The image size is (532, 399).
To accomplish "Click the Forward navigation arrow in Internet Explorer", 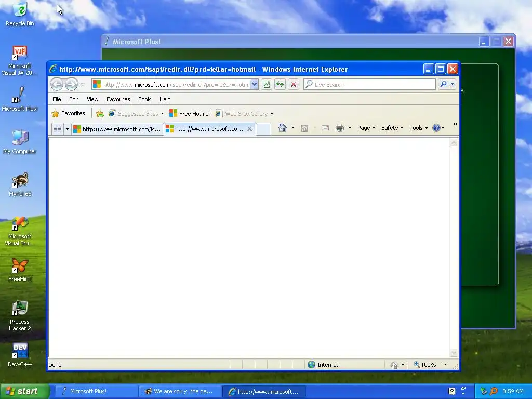I will click(x=71, y=84).
